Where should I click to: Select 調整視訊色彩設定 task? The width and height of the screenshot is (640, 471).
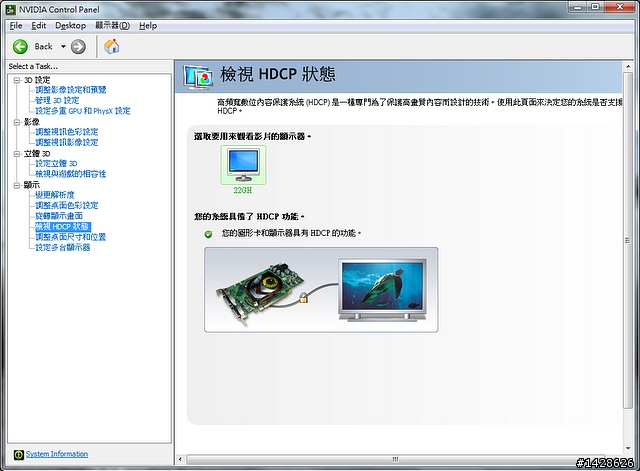point(67,132)
